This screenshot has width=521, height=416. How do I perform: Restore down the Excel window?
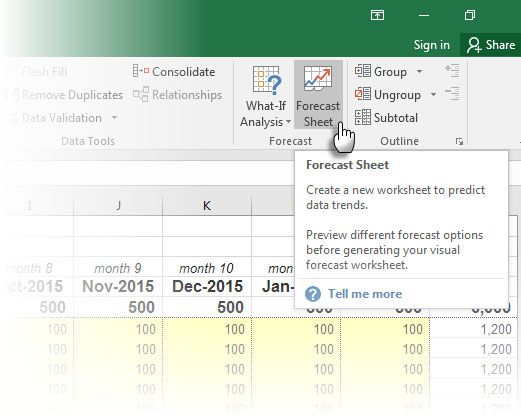point(470,15)
